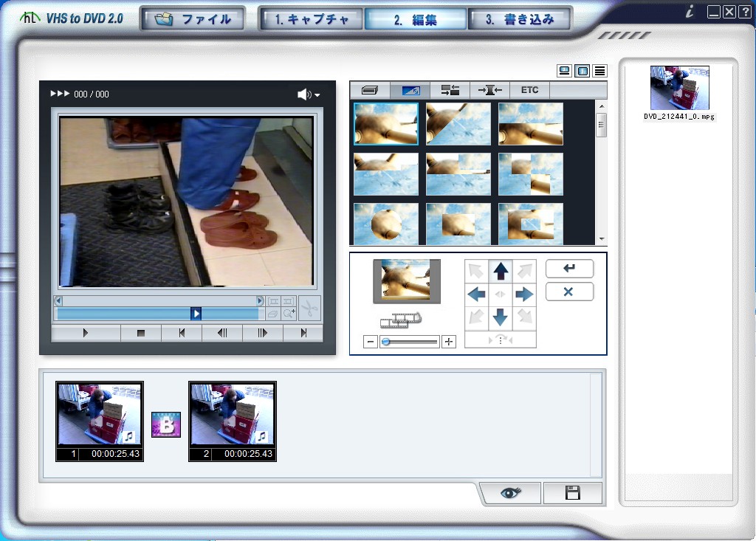This screenshot has width=756, height=541.
Task: Switch to the 1. キャプチャ step tab
Action: (x=312, y=19)
